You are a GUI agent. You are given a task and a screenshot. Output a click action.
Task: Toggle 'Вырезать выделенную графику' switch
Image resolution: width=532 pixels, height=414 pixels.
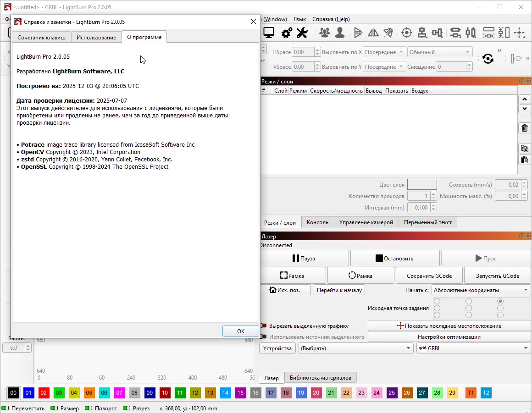click(x=264, y=326)
